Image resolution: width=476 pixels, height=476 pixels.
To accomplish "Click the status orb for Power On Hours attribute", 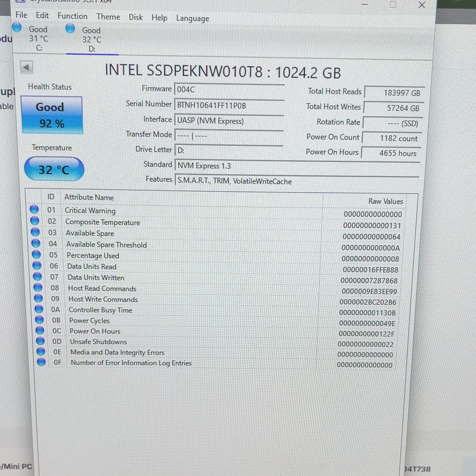I will (x=40, y=330).
